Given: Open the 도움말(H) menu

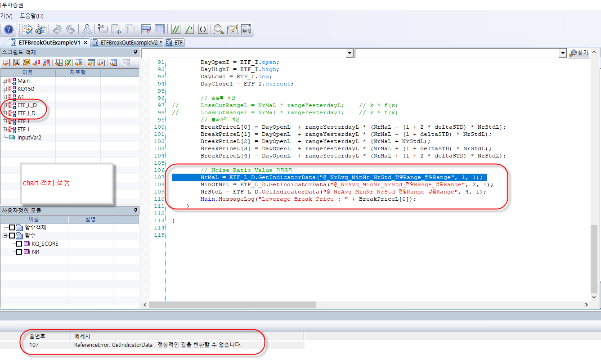Looking at the screenshot, I should pos(31,16).
